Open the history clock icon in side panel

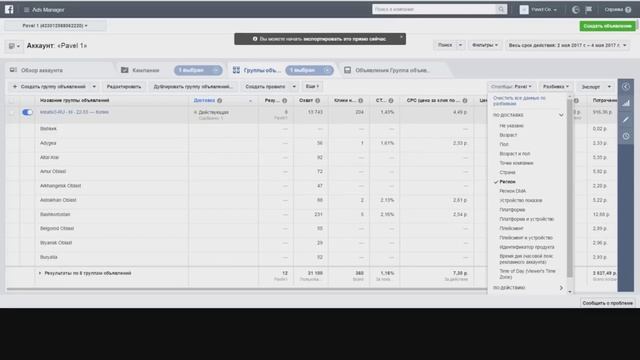626,136
